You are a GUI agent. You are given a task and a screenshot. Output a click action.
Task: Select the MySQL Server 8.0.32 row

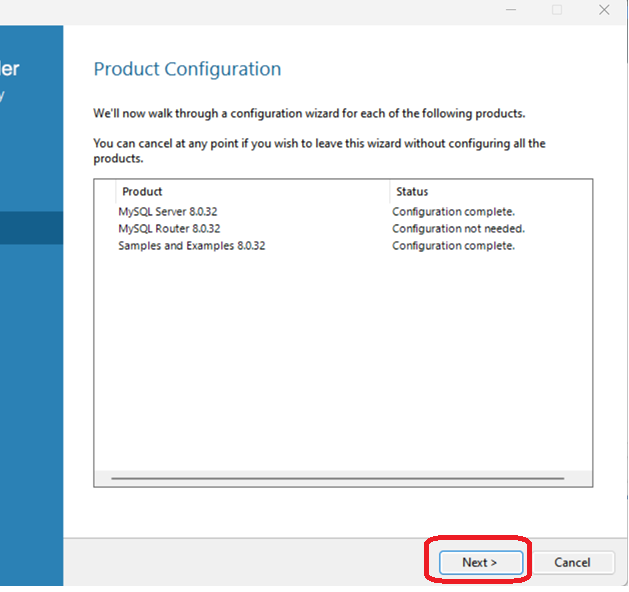[x=343, y=211]
